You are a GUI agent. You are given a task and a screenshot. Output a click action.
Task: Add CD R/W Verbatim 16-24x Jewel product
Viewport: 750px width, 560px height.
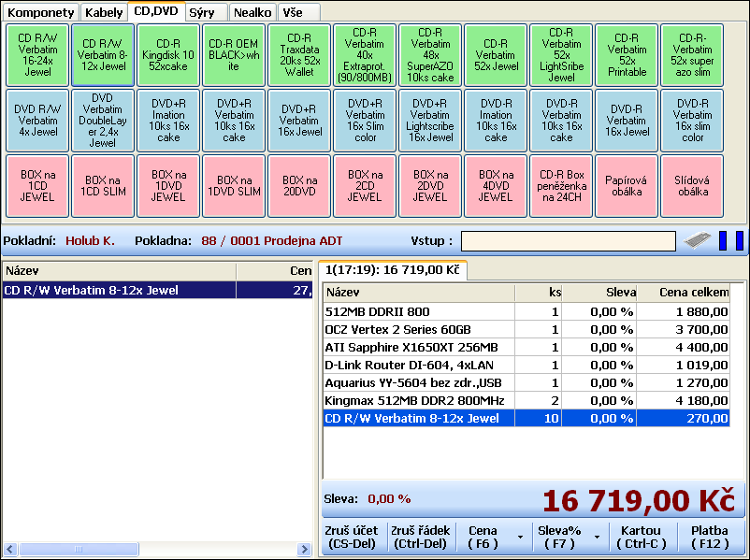tap(37, 55)
